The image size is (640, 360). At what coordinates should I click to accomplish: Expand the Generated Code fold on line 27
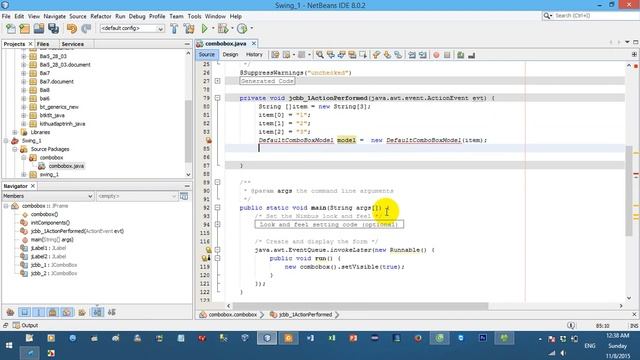click(218, 81)
